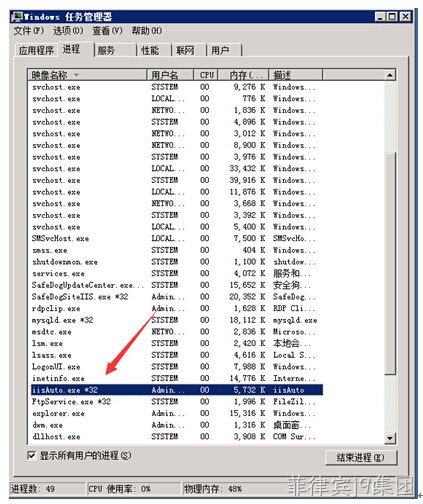Select the SafeDogSiteIIS.exe *32 row

point(177,297)
